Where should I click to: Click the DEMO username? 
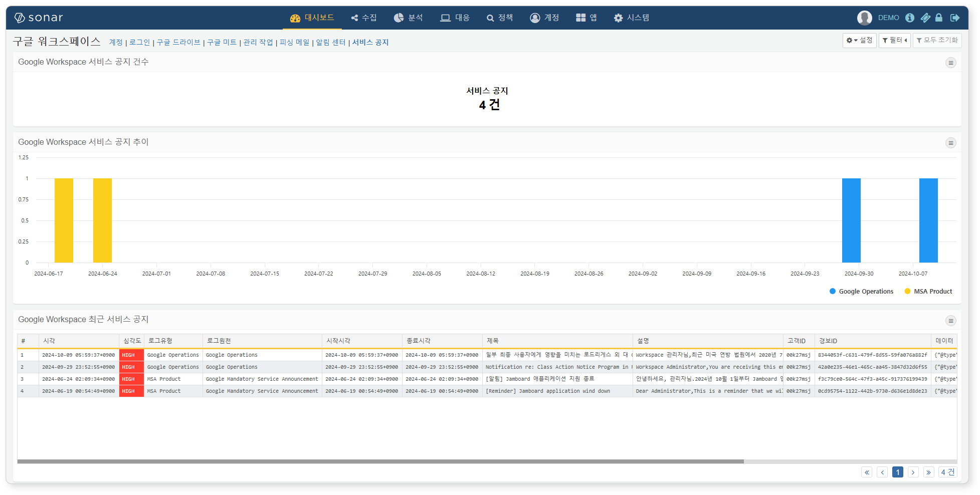pyautogui.click(x=888, y=18)
